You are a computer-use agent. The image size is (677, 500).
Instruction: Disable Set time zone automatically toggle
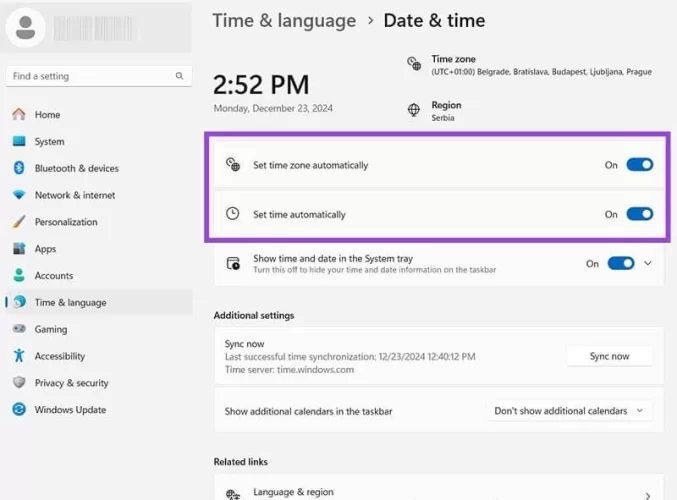pos(639,165)
